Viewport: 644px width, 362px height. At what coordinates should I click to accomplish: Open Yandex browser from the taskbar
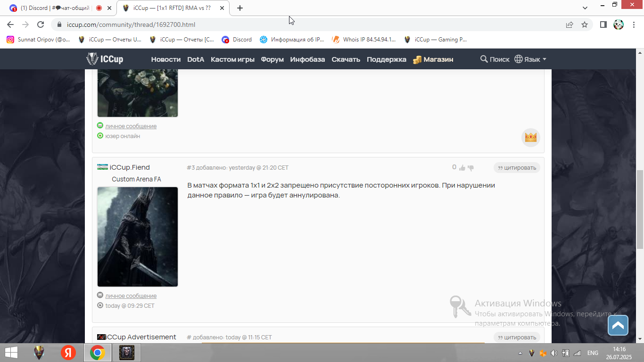point(68,353)
